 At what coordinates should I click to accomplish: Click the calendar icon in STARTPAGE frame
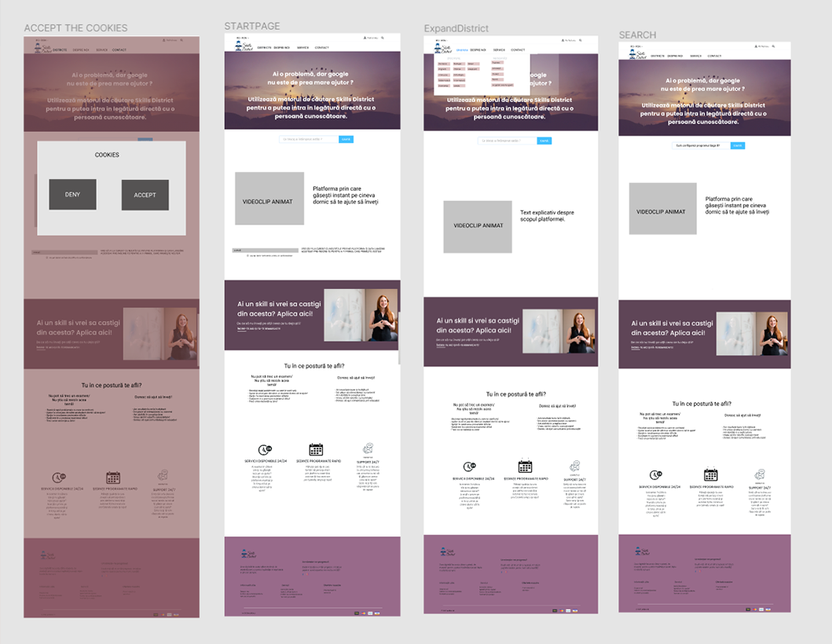(316, 450)
